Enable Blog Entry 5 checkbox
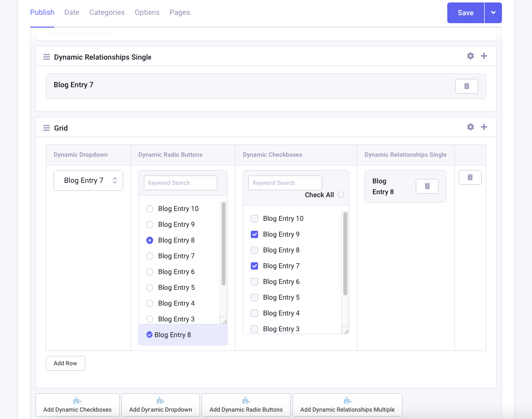The image size is (532, 419). [x=255, y=297]
